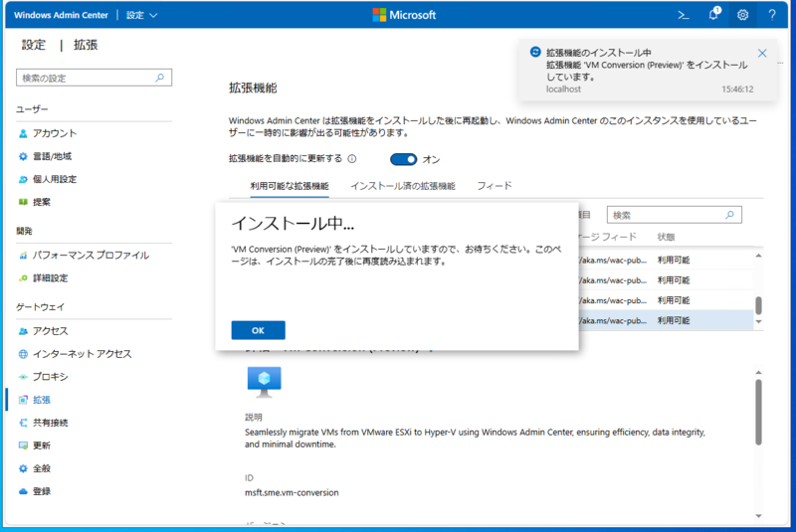This screenshot has height=532, width=796.
Task: Click the magnifier icon in extensions 検索 box
Action: tap(729, 215)
